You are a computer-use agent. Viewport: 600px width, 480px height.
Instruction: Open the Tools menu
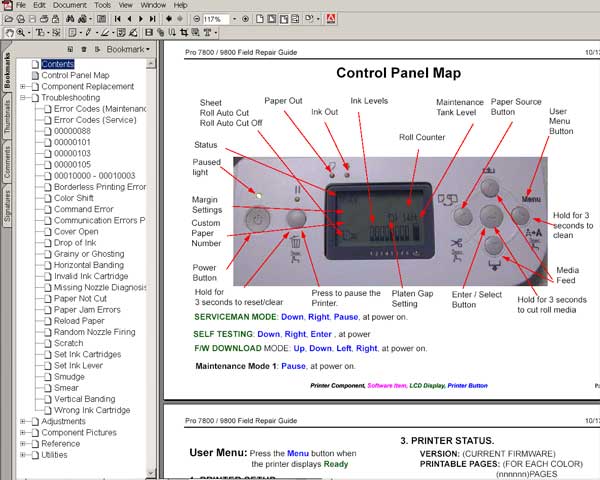click(x=103, y=5)
